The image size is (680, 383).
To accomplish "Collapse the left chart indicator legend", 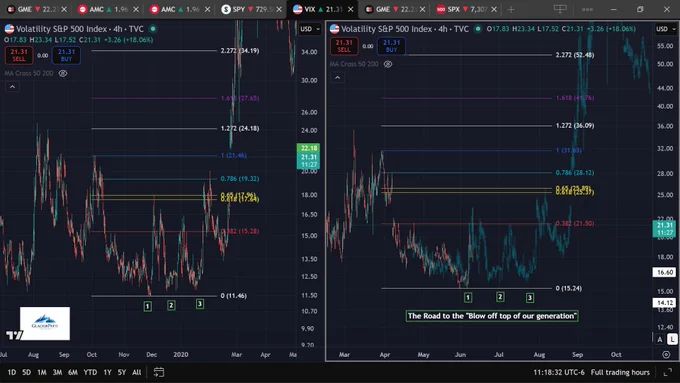I will [x=12, y=87].
